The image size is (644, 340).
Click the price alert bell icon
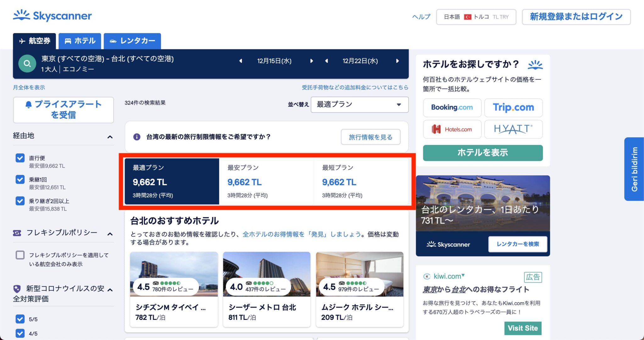click(28, 104)
